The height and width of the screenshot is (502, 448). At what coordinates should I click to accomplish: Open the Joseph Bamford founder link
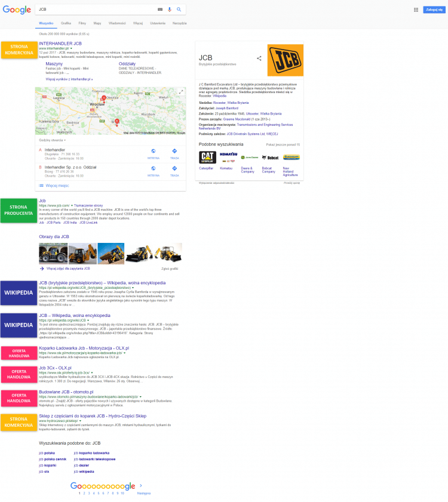pyautogui.click(x=227, y=108)
